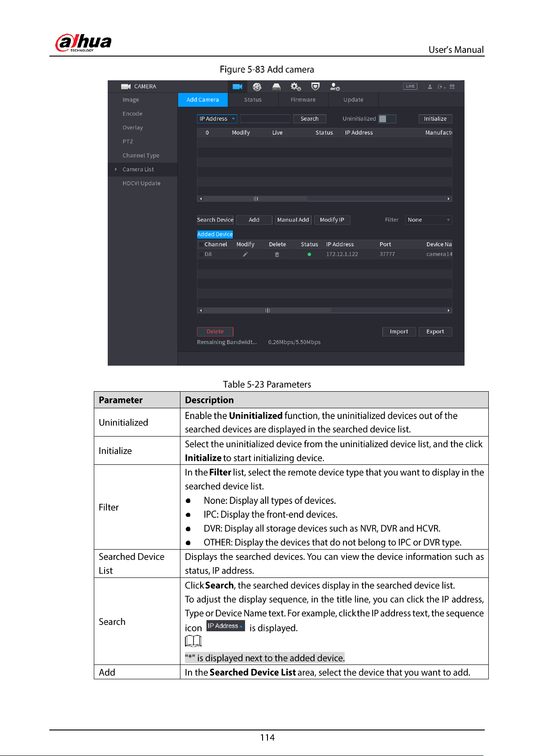Toggle the Uninitialized switch
This screenshot has height=756, width=535.
(387, 119)
